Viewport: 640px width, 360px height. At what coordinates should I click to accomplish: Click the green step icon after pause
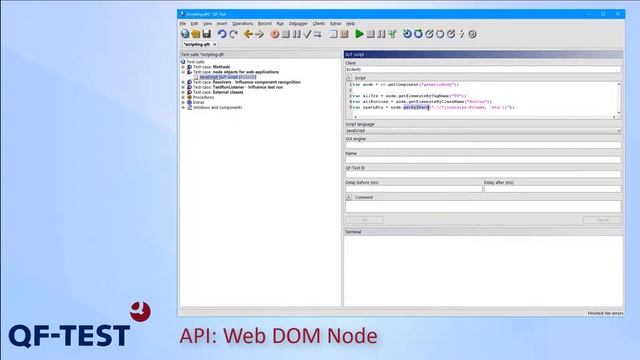click(x=392, y=34)
